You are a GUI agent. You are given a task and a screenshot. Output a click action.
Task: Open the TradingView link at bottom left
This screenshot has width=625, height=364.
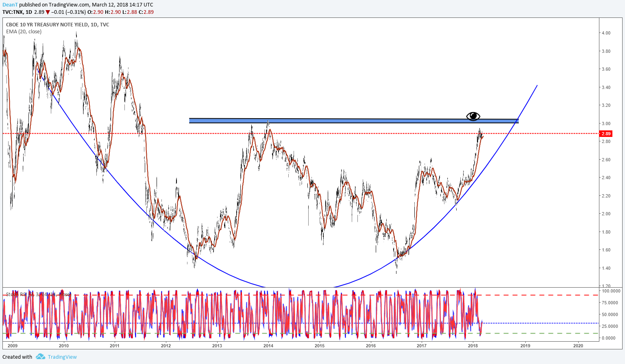pos(62,357)
